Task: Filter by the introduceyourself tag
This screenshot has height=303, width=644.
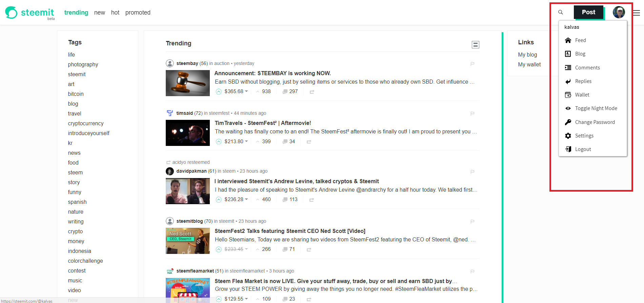Action: click(89, 133)
